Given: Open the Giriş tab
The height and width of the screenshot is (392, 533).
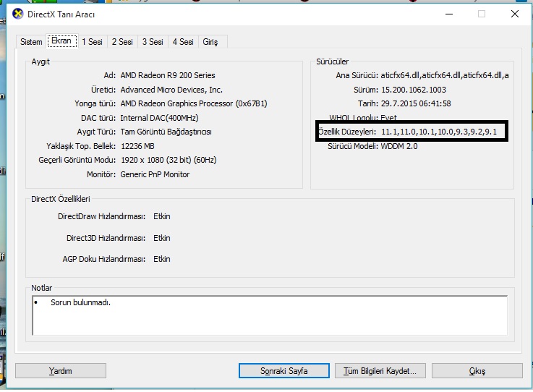Looking at the screenshot, I should (210, 42).
